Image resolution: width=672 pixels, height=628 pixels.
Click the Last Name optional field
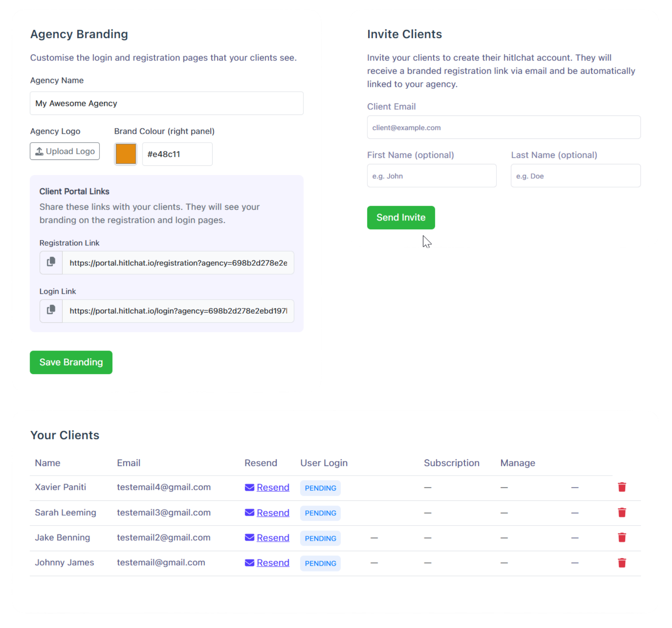coord(575,176)
